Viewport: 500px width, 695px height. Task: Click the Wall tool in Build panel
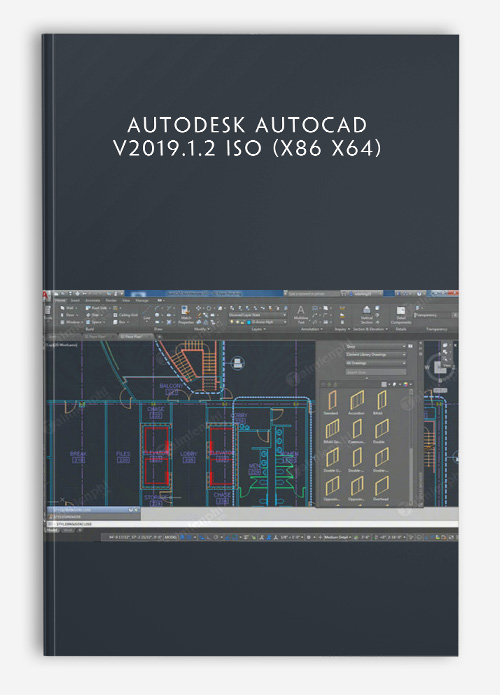click(x=67, y=308)
